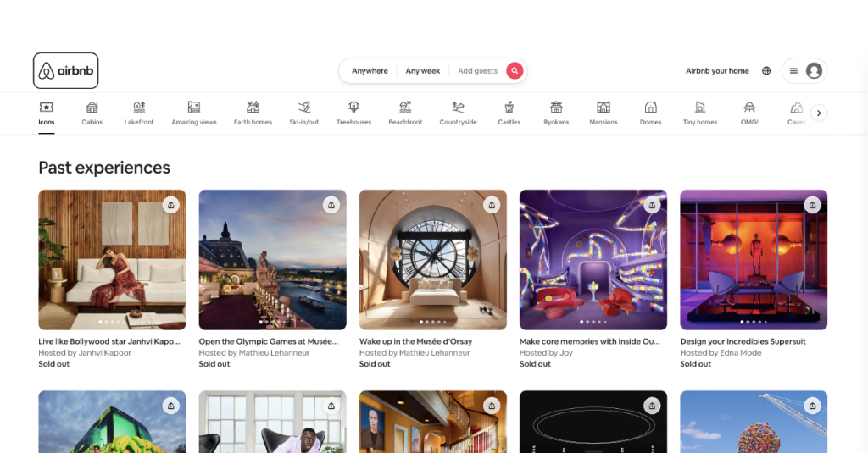This screenshot has width=868, height=453.
Task: Click Airbnb your home link
Action: (x=717, y=71)
